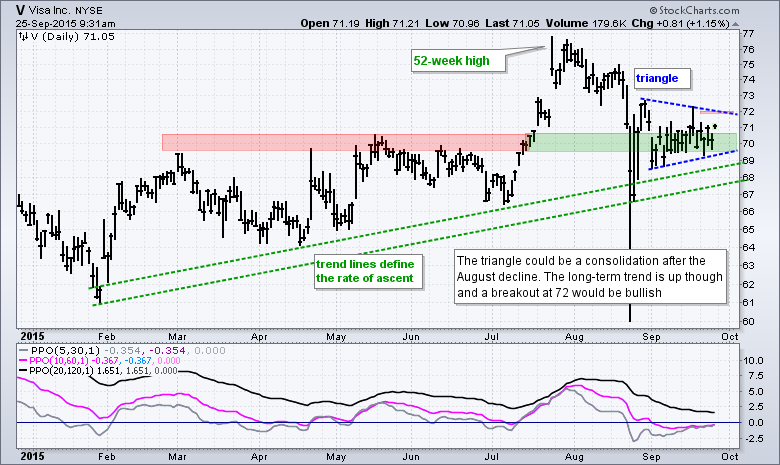Select the 25-Sep-2015 9:31am timestamp

click(66, 23)
